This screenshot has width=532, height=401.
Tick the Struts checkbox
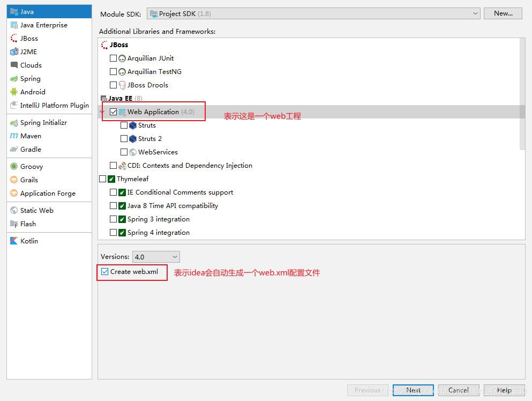[124, 125]
